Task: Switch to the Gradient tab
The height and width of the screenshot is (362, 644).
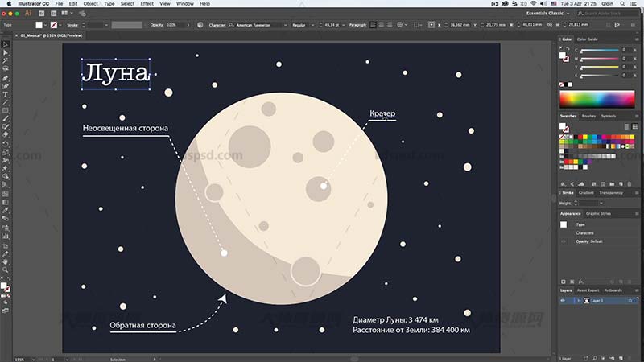Action: pos(586,192)
